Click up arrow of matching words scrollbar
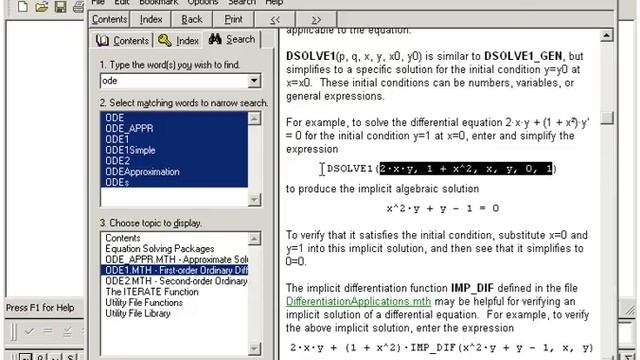Image resolution: width=640 pixels, height=360 pixels. (254, 119)
